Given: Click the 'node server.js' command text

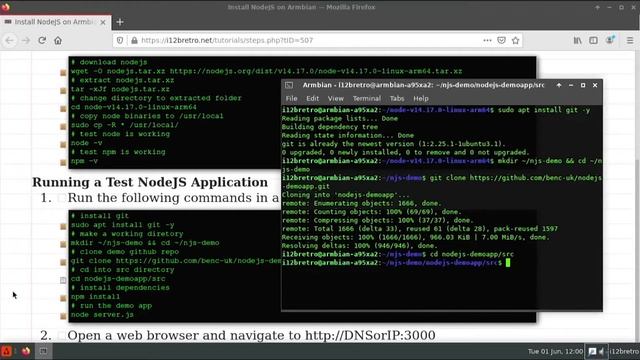Looking at the screenshot, I should point(102,315).
